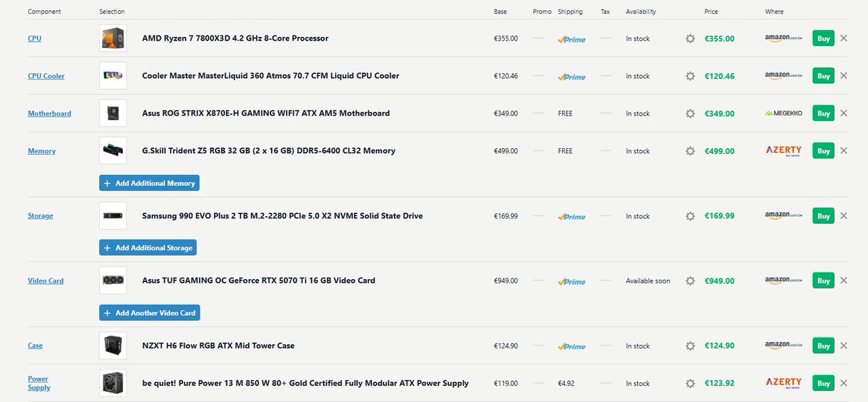Open Asus TUF GAMING RTX 5070 Ti page
The image size is (868, 402).
coord(258,281)
